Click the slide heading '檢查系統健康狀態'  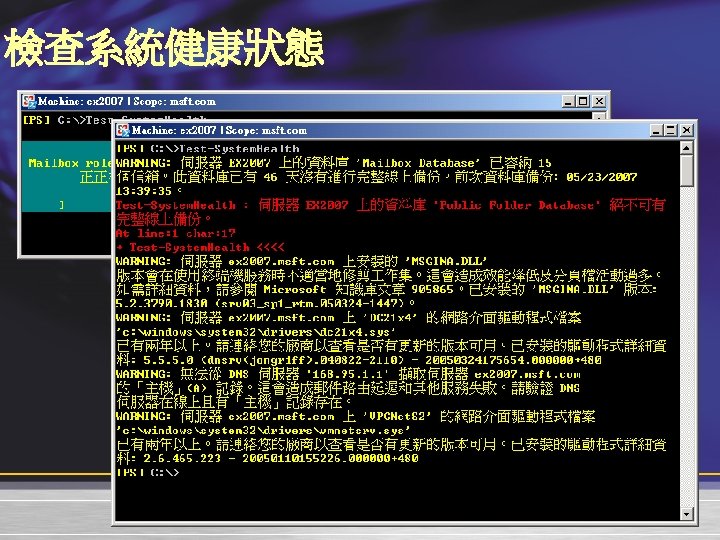[x=164, y=48]
